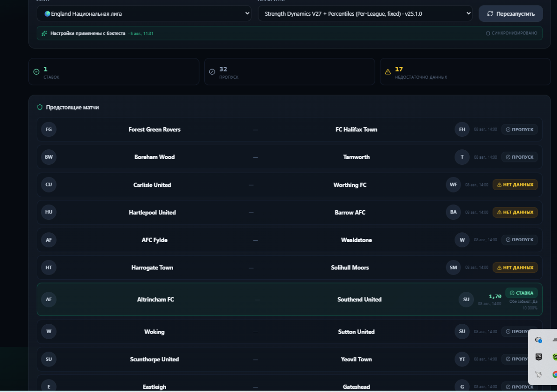Click the Синхронизировано sync status indicator

coord(512,33)
